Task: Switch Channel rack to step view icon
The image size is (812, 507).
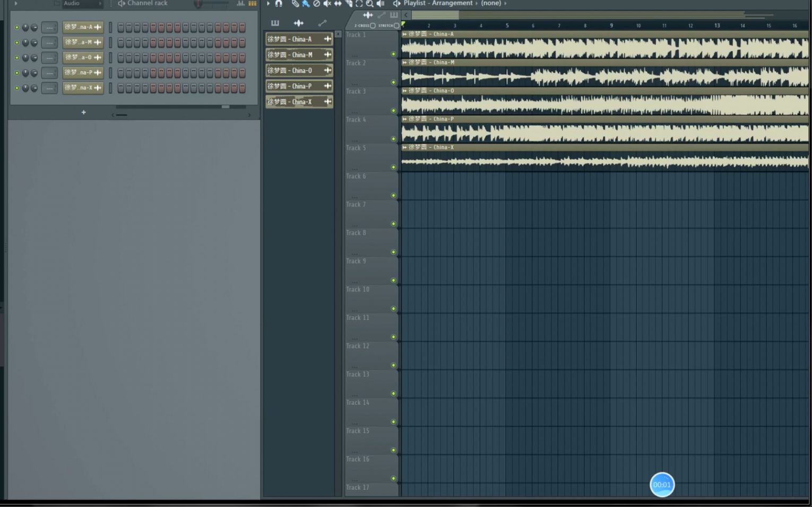Action: point(253,3)
